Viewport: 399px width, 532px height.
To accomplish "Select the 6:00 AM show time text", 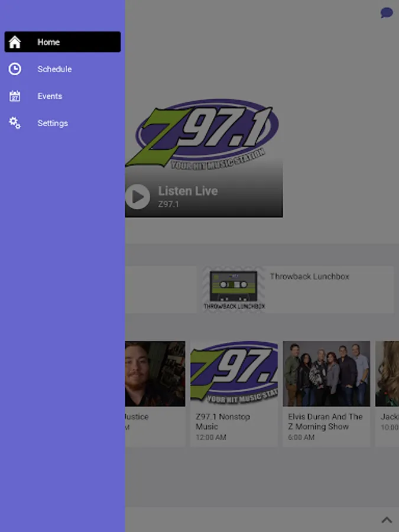I will [x=301, y=437].
